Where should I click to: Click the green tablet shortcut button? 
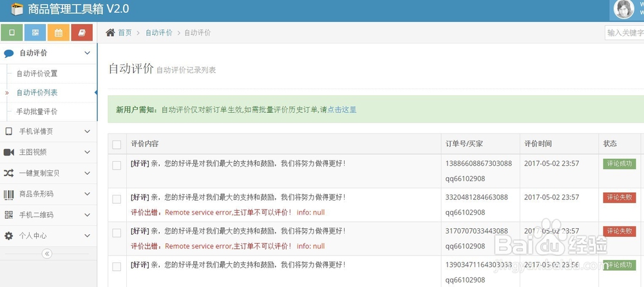point(12,33)
